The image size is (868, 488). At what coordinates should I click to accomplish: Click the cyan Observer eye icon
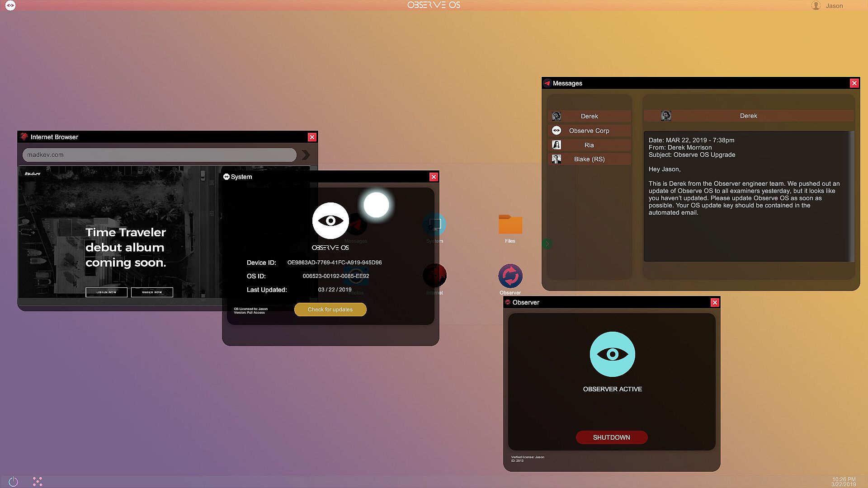coord(612,354)
